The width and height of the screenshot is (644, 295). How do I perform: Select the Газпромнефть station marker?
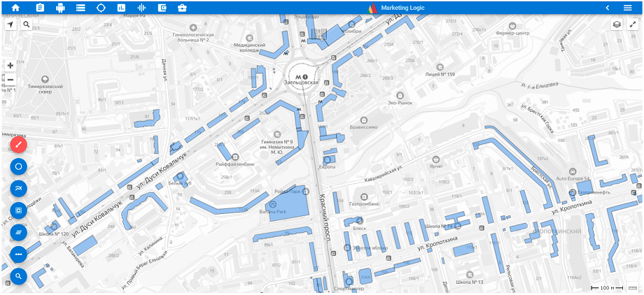click(572, 192)
